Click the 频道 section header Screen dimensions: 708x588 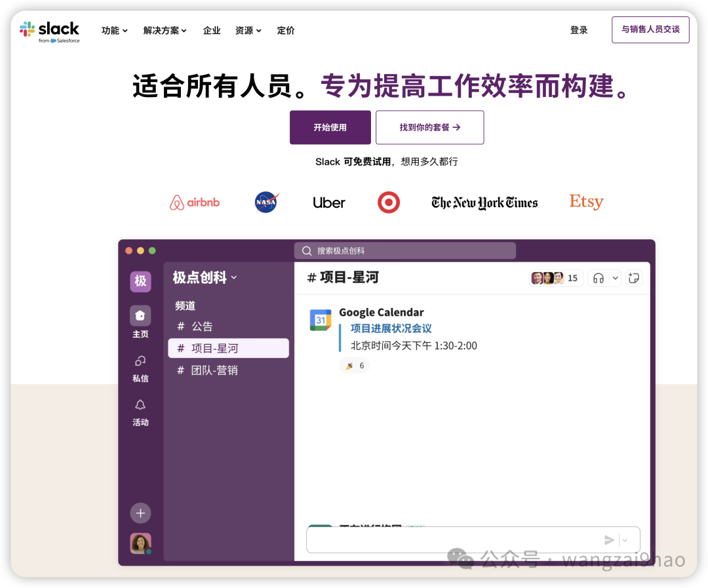185,305
